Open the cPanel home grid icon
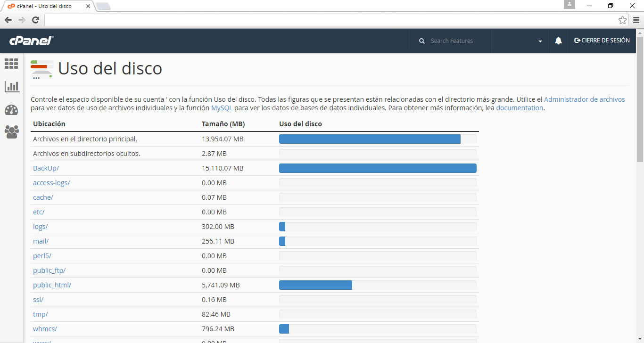 (11, 64)
